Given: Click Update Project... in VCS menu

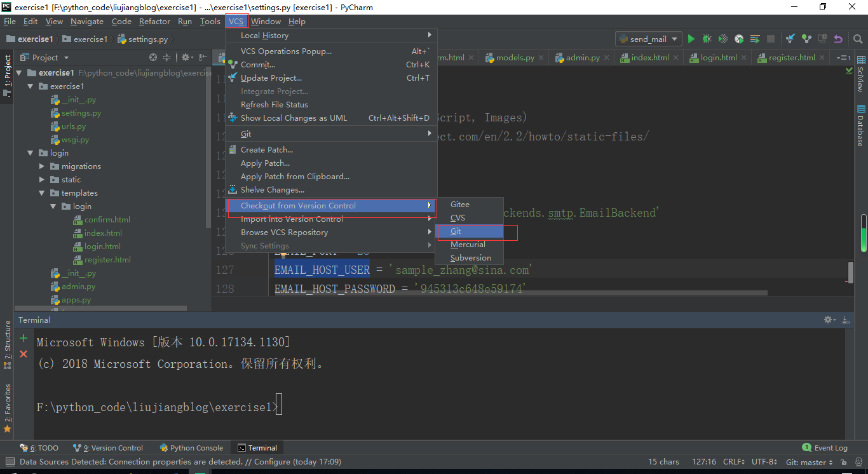Looking at the screenshot, I should point(331,78).
